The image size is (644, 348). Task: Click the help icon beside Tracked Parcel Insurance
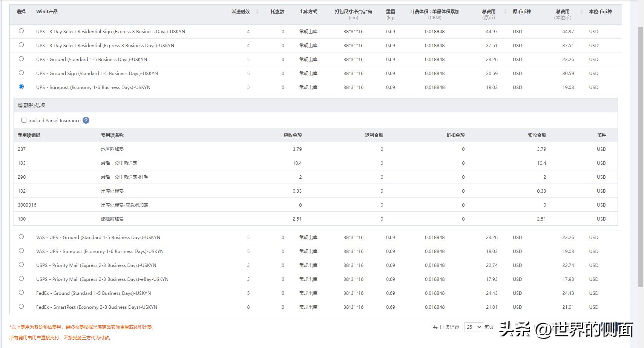86,120
